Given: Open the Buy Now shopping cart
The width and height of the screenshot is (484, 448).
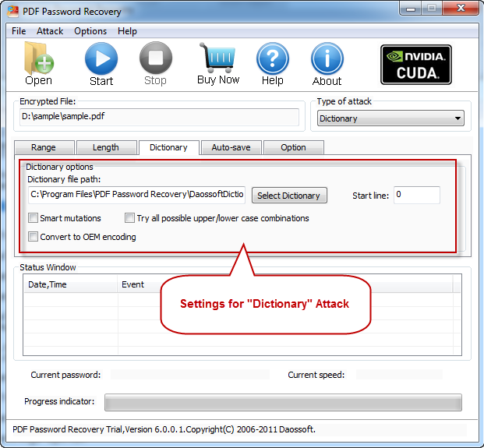Looking at the screenshot, I should [218, 64].
